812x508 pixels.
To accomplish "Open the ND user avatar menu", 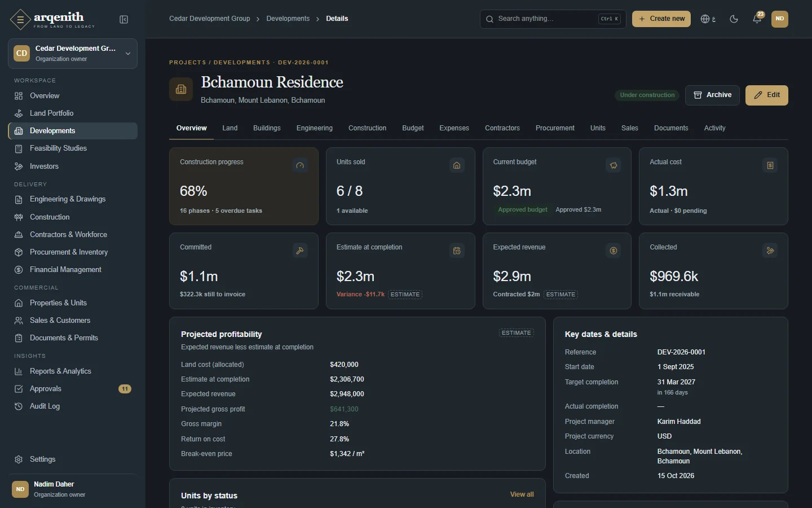I will click(780, 19).
